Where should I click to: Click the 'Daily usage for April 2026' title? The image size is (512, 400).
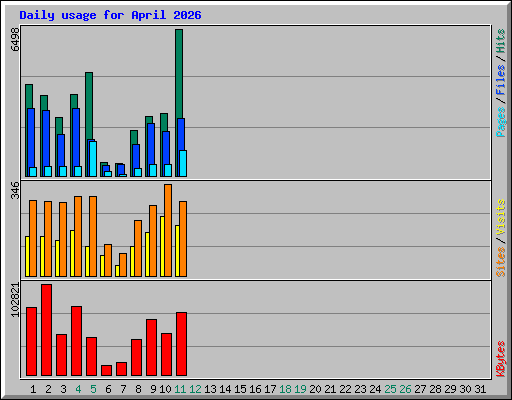click(110, 15)
